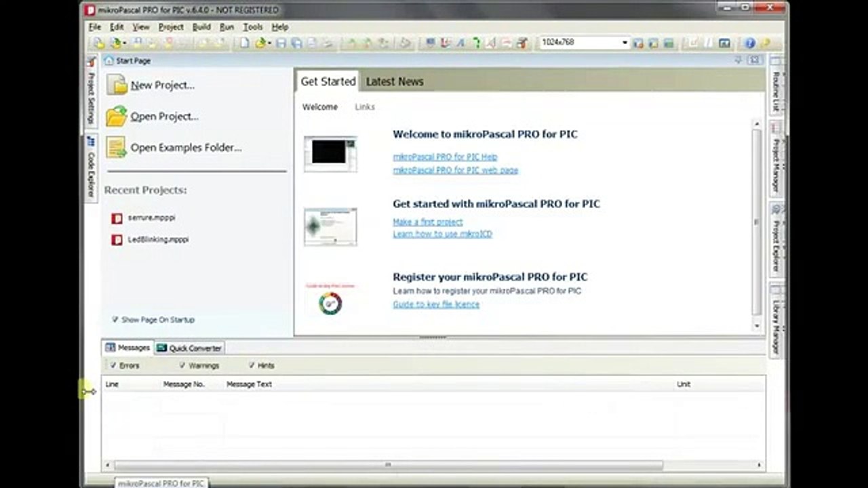This screenshot has height=488, width=868.
Task: Open the LedBlinking.mpppi recent project
Action: pos(158,239)
